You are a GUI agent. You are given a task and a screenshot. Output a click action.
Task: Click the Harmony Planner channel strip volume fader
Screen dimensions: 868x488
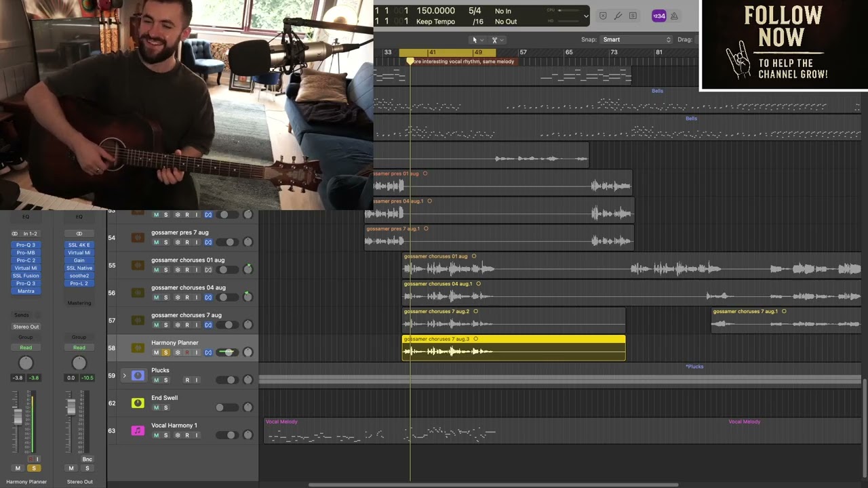18,418
